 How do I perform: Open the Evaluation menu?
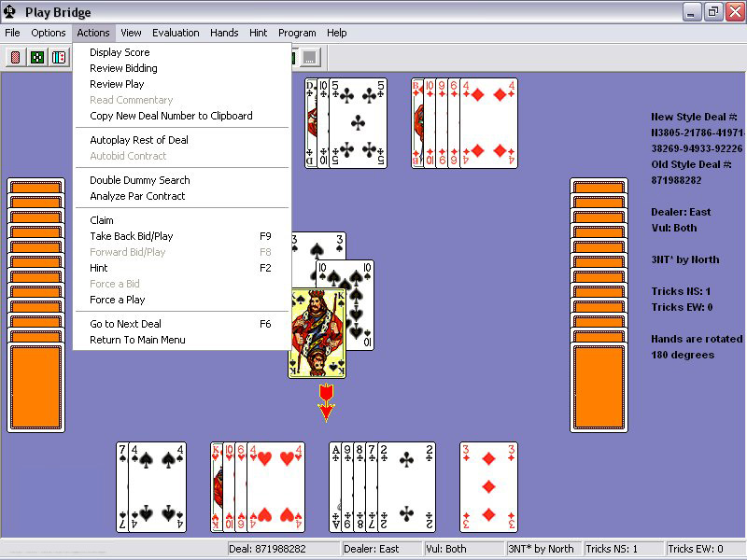(x=176, y=33)
